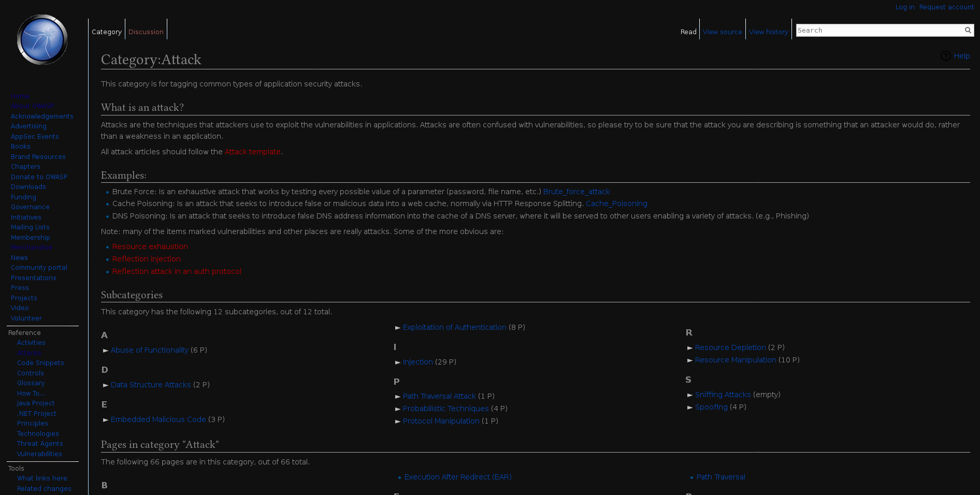Open the Resource Depletion category
The image size is (980, 495).
tap(730, 347)
